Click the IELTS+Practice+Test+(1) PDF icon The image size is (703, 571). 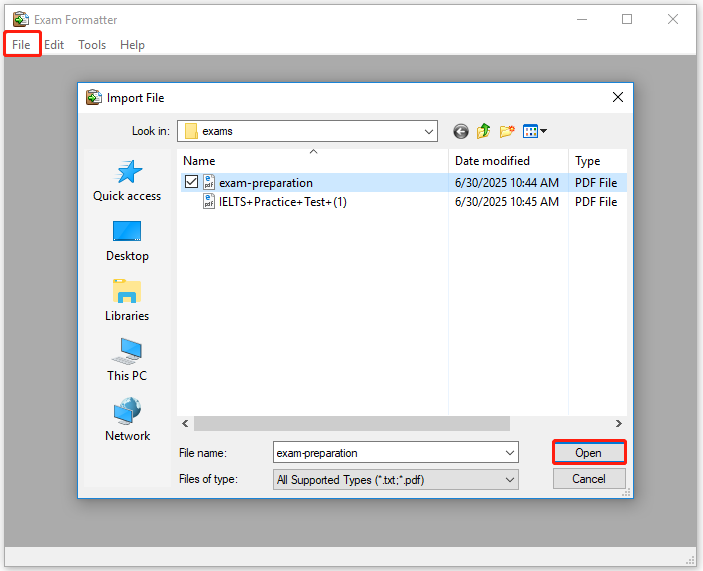[x=209, y=202]
